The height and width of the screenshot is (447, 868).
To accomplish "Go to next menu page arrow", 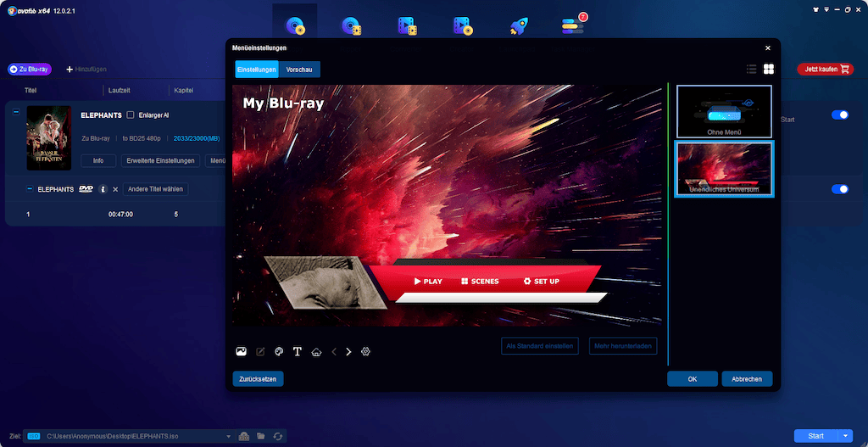I will pos(348,351).
